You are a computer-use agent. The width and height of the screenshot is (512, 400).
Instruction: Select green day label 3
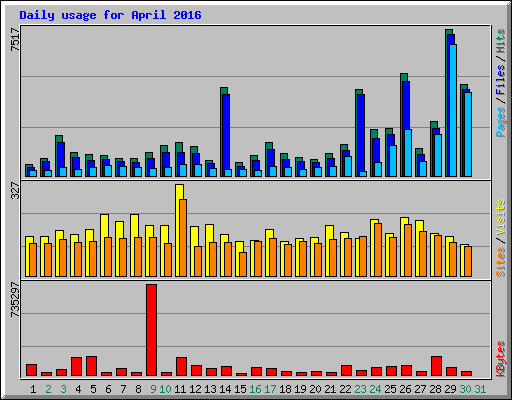click(x=63, y=389)
